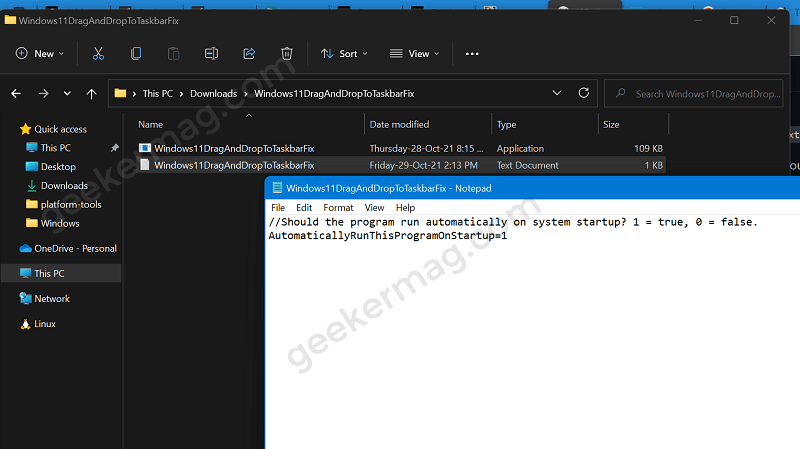Select Windows11DragAndDropToTaskbarFix breadcrumb
The image size is (800, 449).
[x=334, y=93]
